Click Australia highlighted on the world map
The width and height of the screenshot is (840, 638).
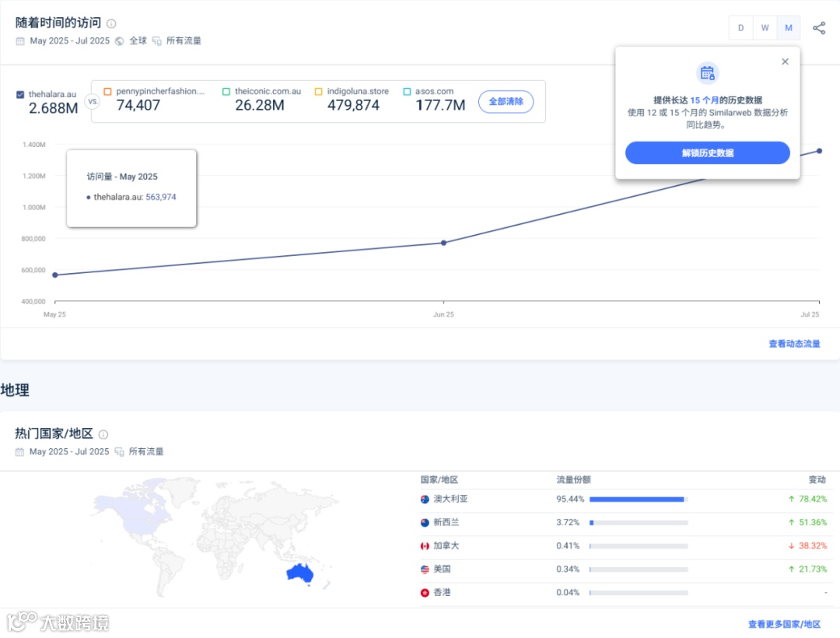click(x=300, y=573)
